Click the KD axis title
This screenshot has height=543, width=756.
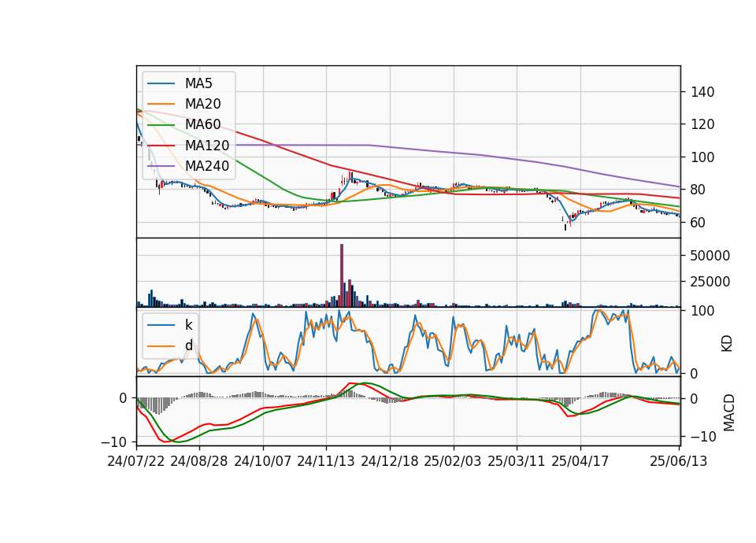[x=727, y=344]
